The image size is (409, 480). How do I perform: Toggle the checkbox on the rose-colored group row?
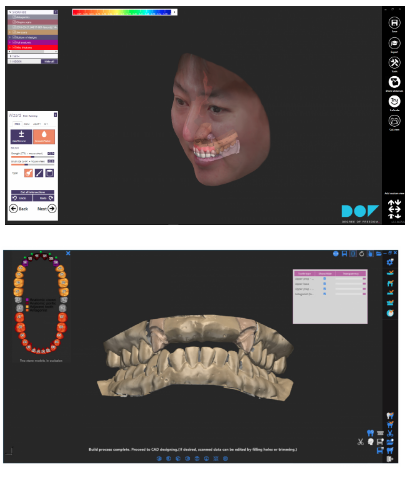pos(14,22)
